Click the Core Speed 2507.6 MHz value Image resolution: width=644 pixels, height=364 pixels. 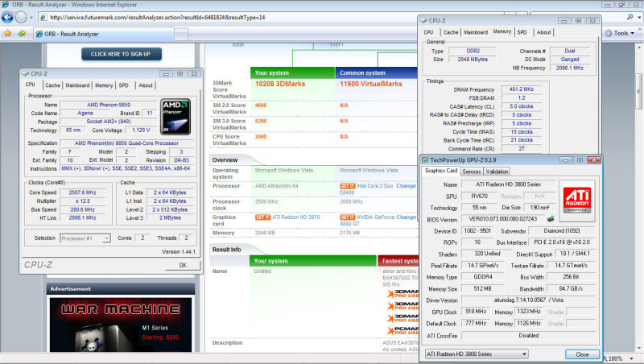click(x=83, y=192)
